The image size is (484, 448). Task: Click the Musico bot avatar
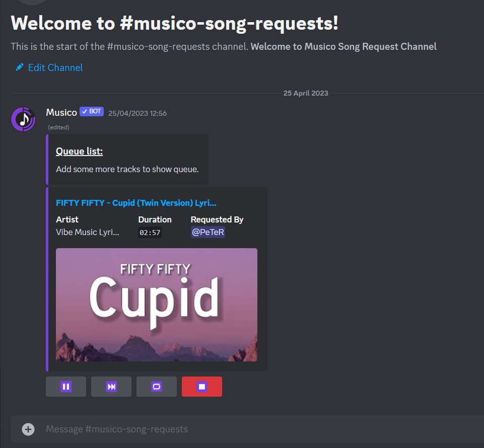tap(23, 119)
